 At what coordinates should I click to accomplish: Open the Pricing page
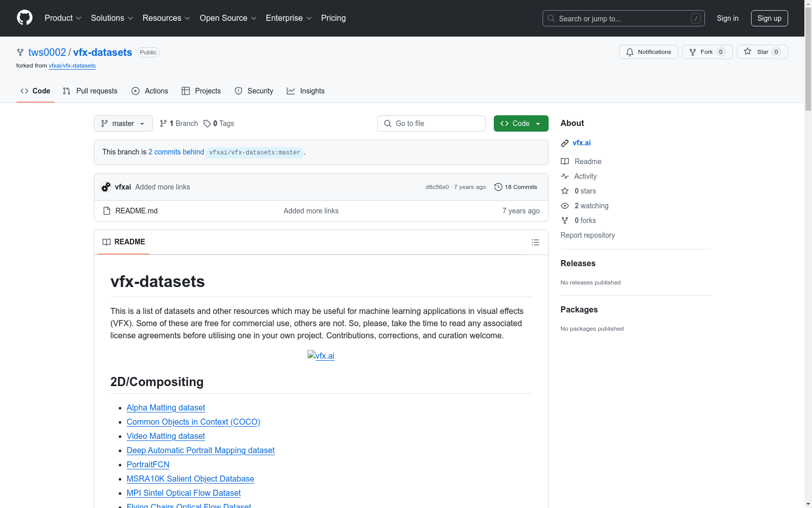click(333, 18)
